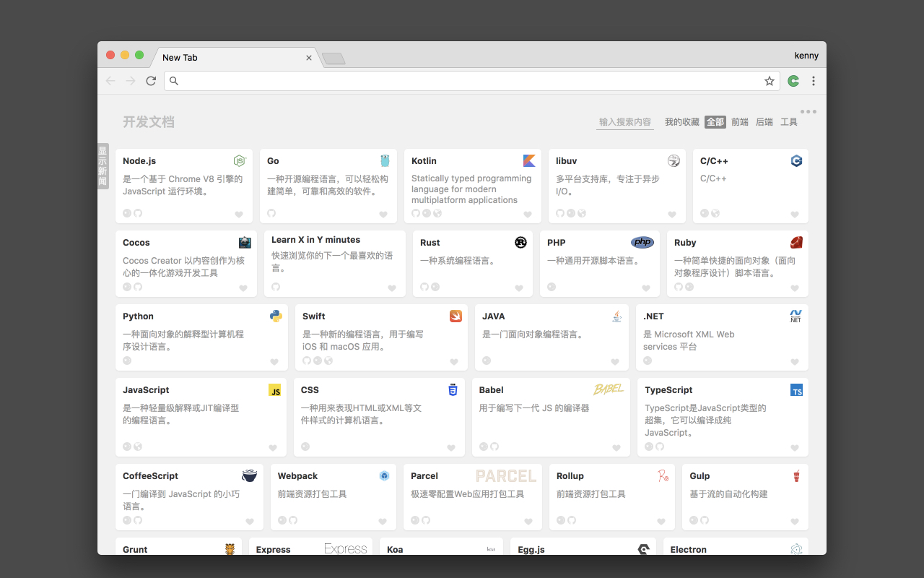
Task: Select the 工具 filter
Action: point(789,122)
